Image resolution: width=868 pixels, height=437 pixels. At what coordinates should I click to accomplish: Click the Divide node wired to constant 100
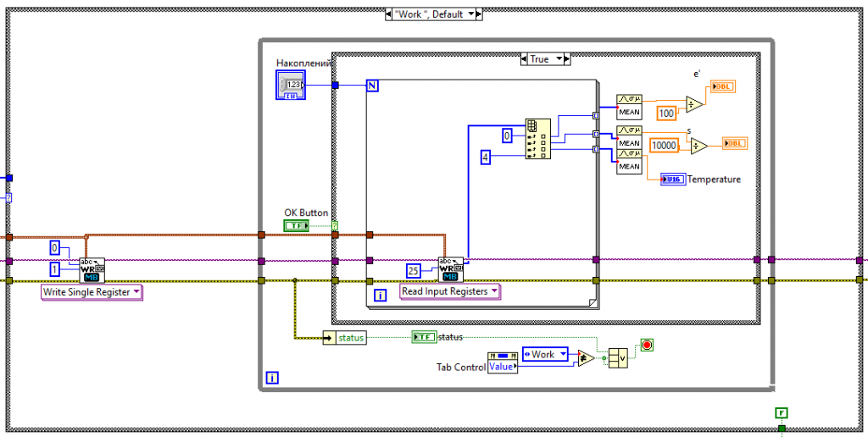coord(693,104)
